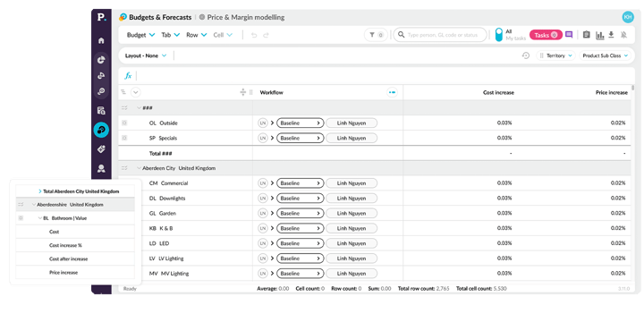
Task: Click the blue dots icon in Workflow header
Action: pyautogui.click(x=393, y=92)
